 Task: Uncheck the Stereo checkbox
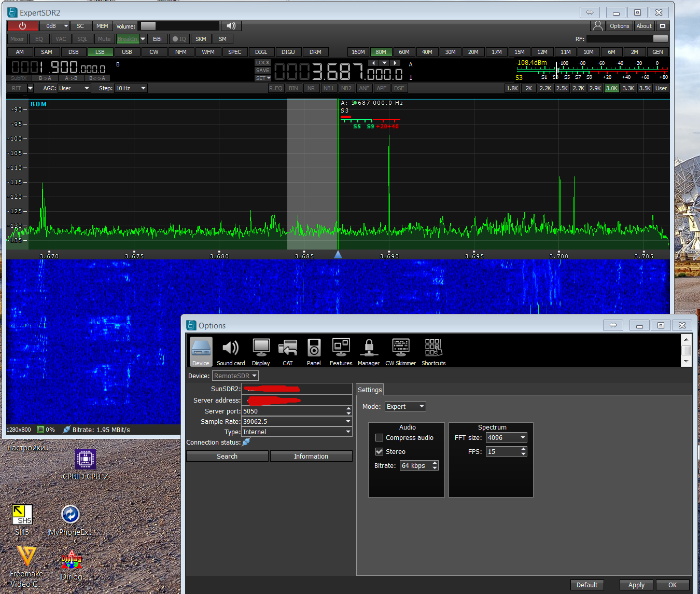(x=380, y=452)
